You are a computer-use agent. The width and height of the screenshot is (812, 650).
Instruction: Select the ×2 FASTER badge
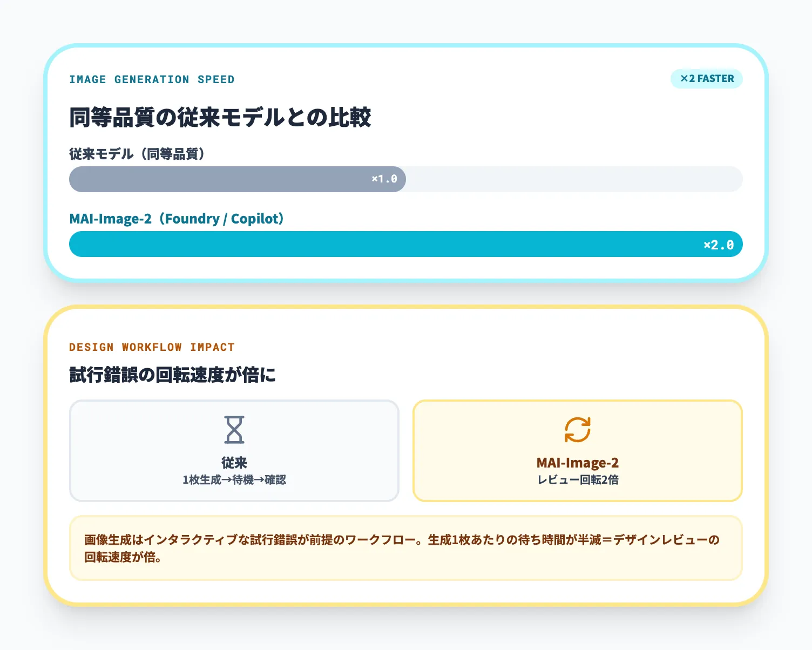(x=706, y=79)
